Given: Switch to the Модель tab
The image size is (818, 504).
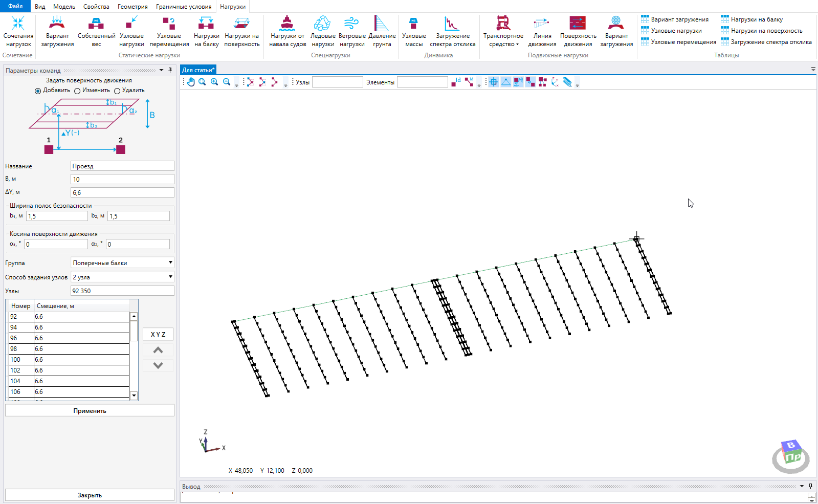Looking at the screenshot, I should pyautogui.click(x=64, y=7).
